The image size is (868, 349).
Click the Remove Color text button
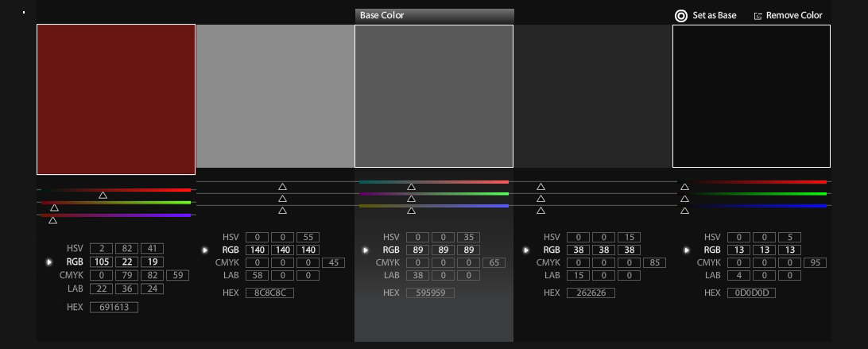(x=794, y=16)
